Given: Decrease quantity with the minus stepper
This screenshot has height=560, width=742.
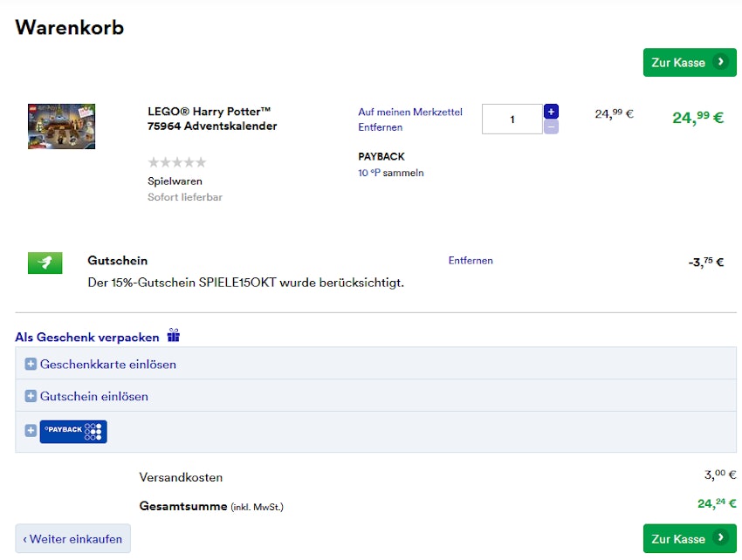Looking at the screenshot, I should coord(551,127).
